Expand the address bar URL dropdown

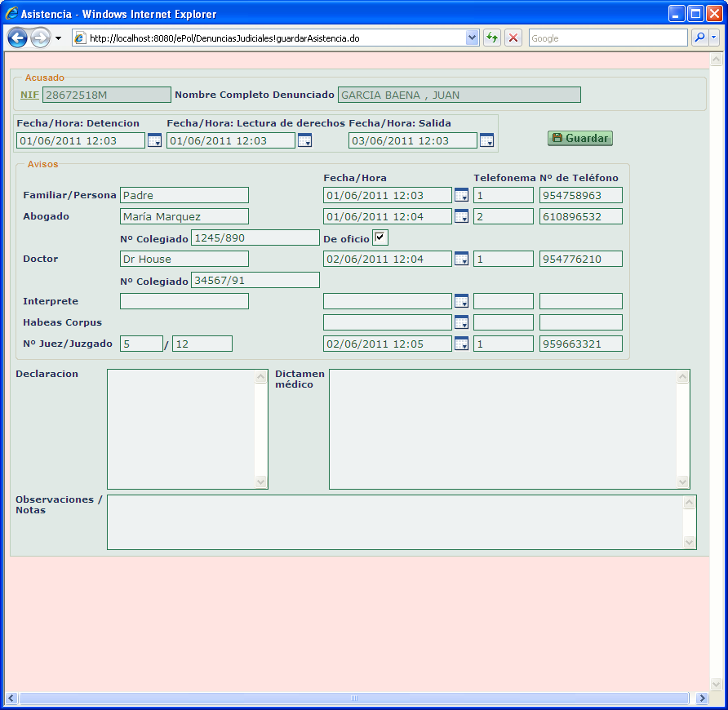click(x=472, y=38)
